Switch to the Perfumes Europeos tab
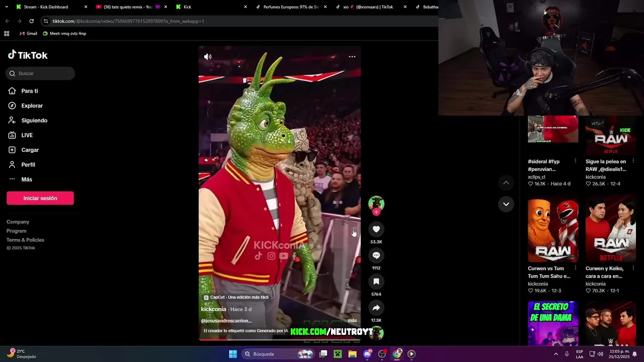The image size is (644, 362). [x=291, y=7]
